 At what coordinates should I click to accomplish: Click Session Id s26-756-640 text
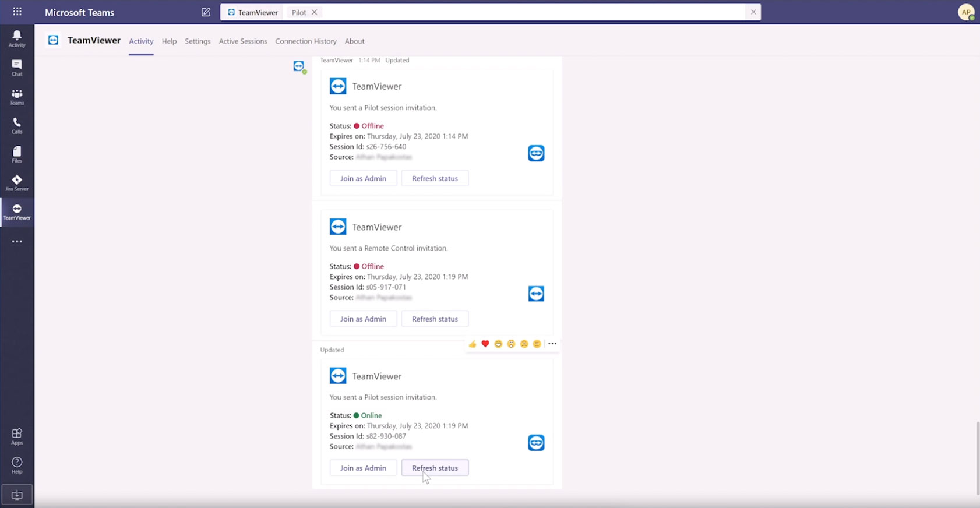368,146
